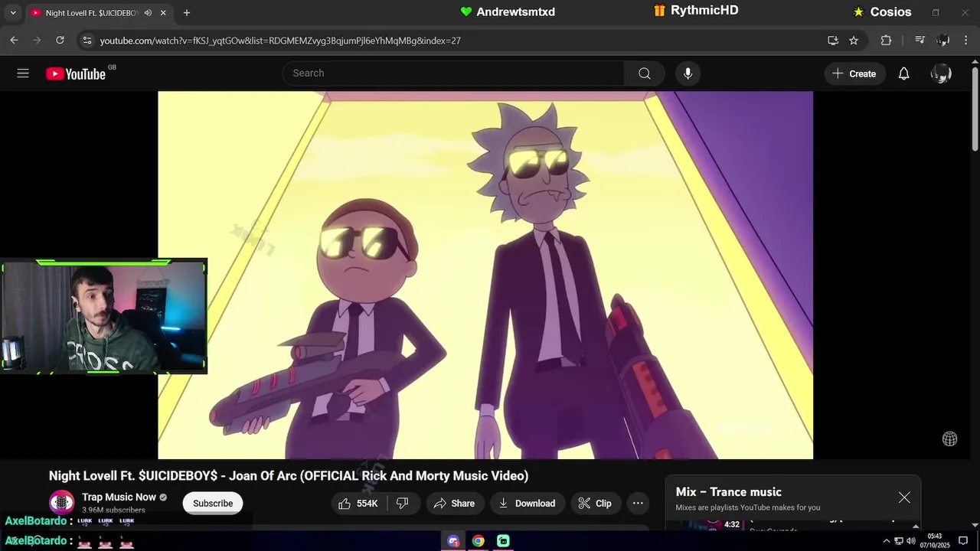
Task: Open the Windows notification center icon
Action: point(963,540)
